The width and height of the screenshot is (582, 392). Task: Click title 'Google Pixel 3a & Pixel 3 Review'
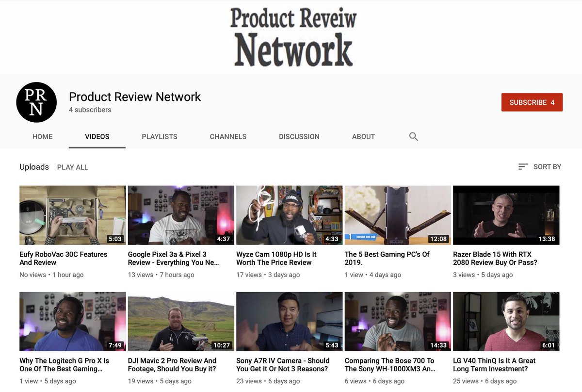tap(174, 259)
